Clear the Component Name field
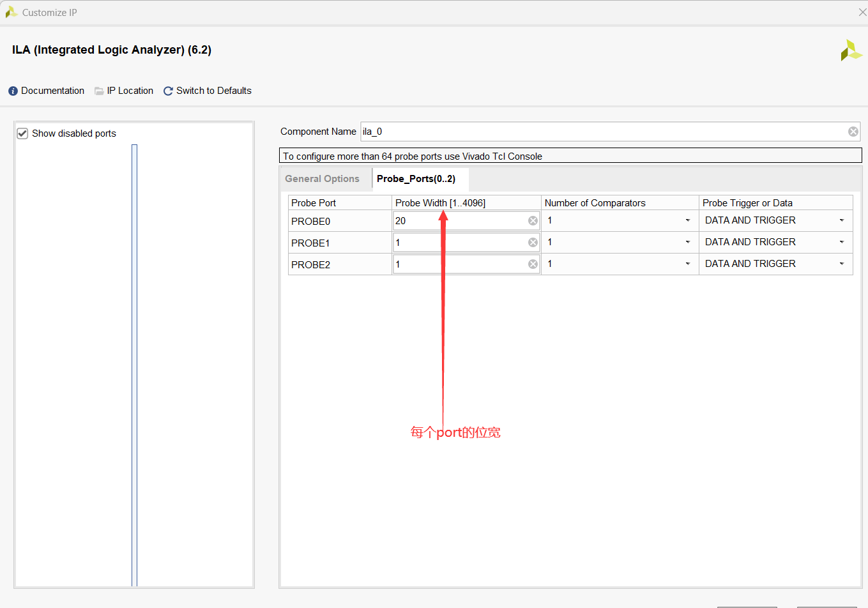Viewport: 868px width, 608px height. (x=853, y=132)
